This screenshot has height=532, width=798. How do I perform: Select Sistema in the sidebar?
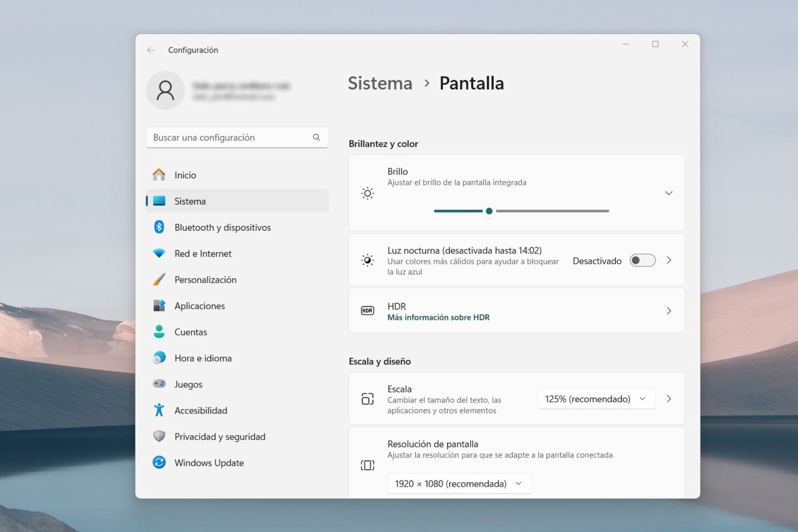[x=237, y=201]
